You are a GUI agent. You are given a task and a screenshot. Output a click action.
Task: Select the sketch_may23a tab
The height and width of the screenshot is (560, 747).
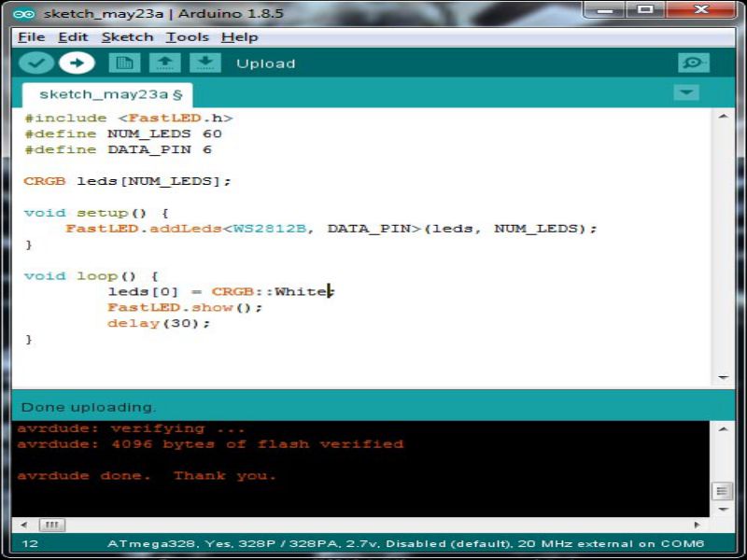107,95
